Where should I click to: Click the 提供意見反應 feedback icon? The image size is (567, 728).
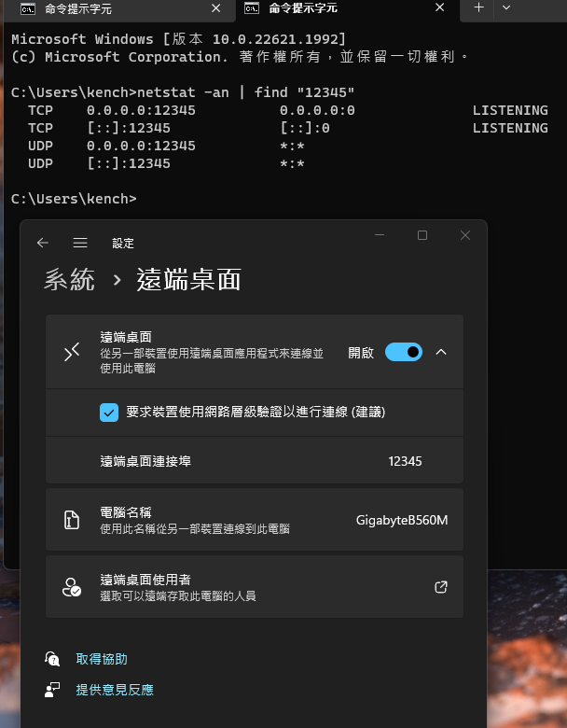pos(52,690)
